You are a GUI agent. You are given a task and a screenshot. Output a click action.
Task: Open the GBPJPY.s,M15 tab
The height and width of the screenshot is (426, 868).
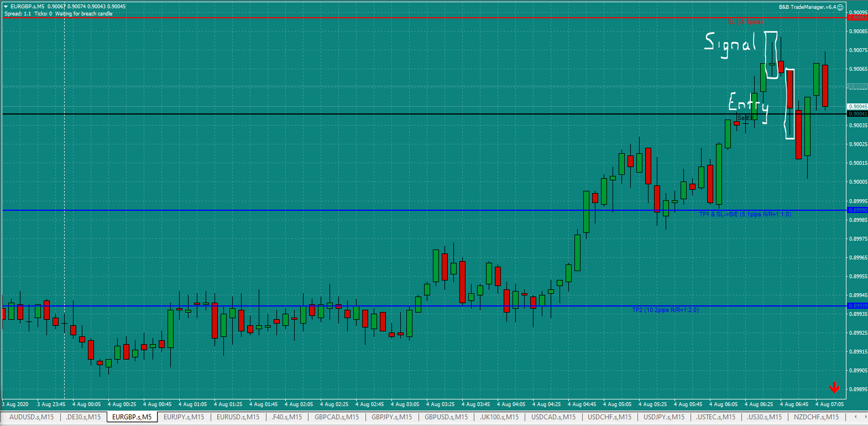pos(391,417)
